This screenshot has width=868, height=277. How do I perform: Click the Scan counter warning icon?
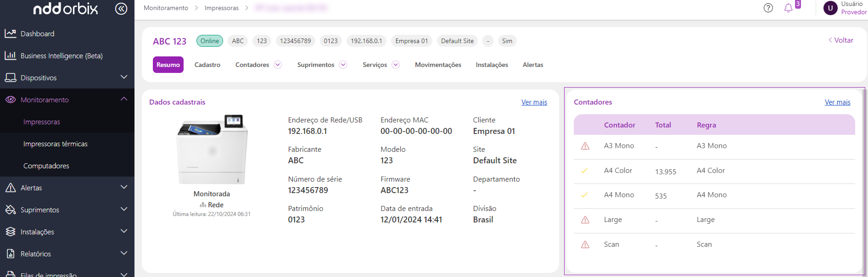(585, 244)
